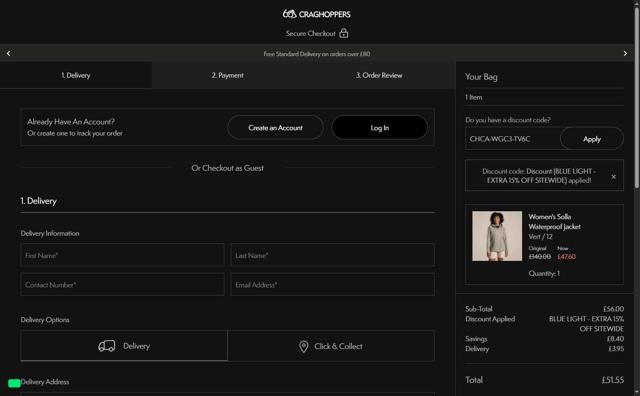
Task: Open the 2. Payment step tab
Action: click(227, 75)
